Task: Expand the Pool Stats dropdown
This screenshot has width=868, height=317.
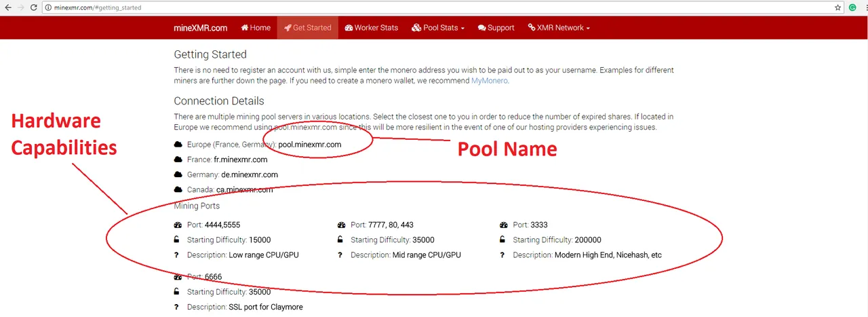Action: coord(438,28)
